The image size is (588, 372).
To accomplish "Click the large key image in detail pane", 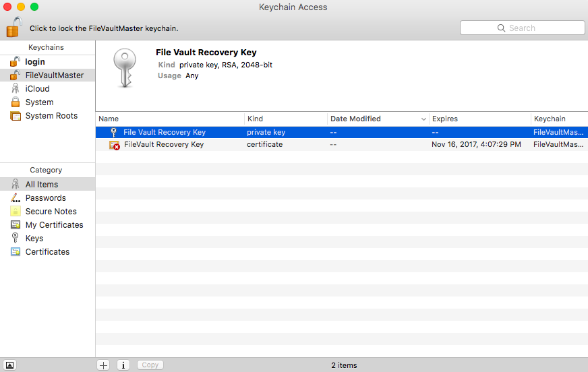I will [x=125, y=68].
